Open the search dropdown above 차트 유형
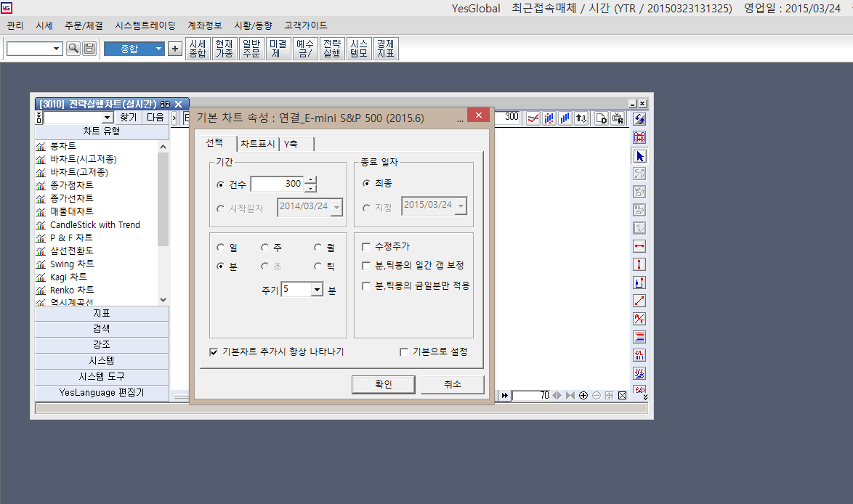The height and width of the screenshot is (504, 853). coord(107,118)
